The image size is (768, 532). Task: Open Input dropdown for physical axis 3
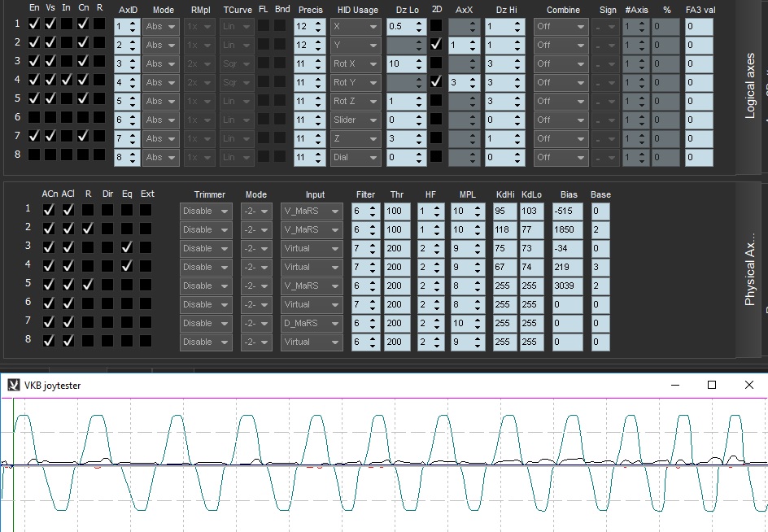pyautogui.click(x=312, y=248)
